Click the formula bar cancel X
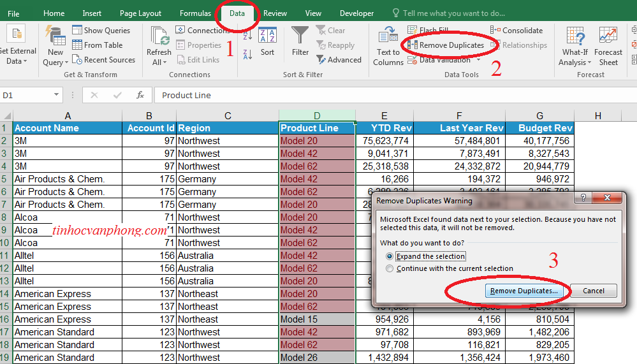The image size is (637, 364). click(94, 95)
